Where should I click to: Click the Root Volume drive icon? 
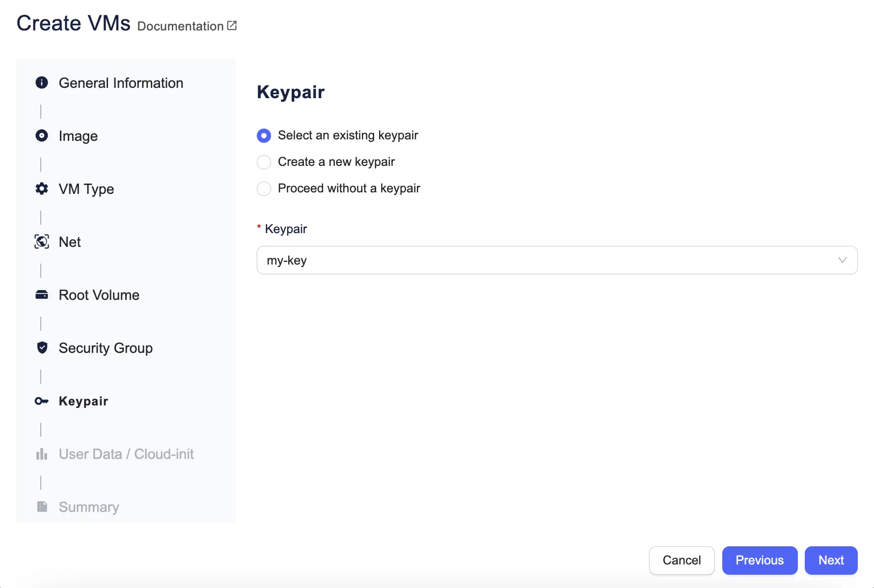42,294
